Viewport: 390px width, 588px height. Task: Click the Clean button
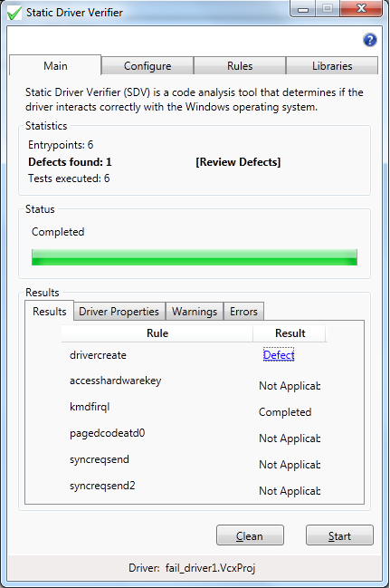tap(250, 535)
